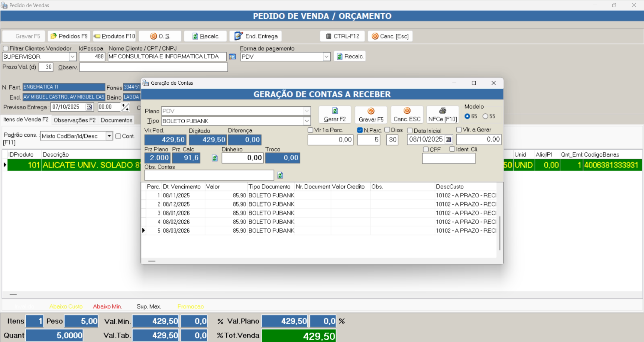Screen dimensions: 644x342
Task: Select Modelo 55 radio button
Action: 486,116
